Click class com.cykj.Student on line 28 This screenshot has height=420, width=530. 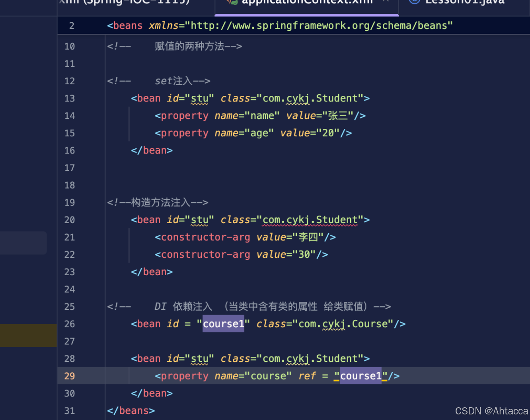pyautogui.click(x=310, y=359)
